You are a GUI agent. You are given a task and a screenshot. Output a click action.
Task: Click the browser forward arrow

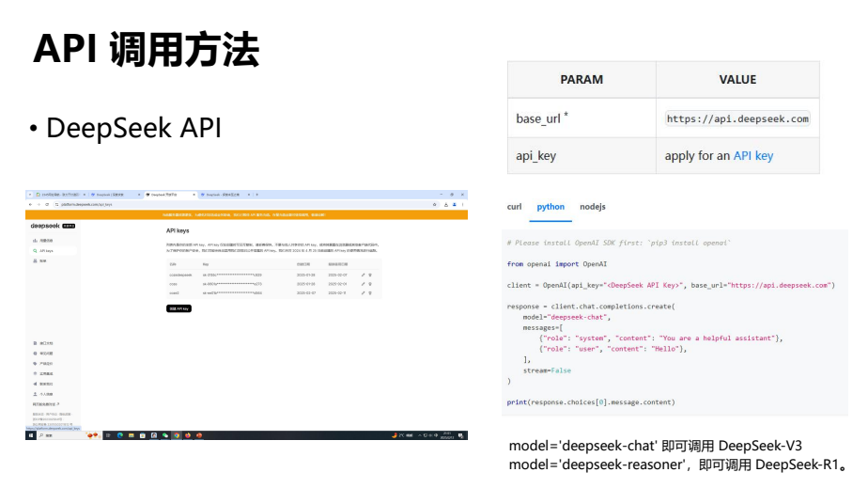coord(39,204)
